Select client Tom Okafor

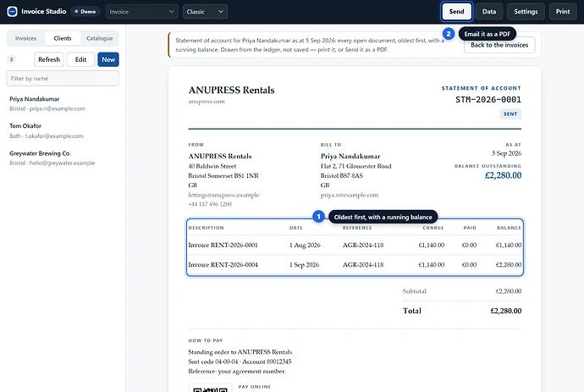[x=63, y=130]
